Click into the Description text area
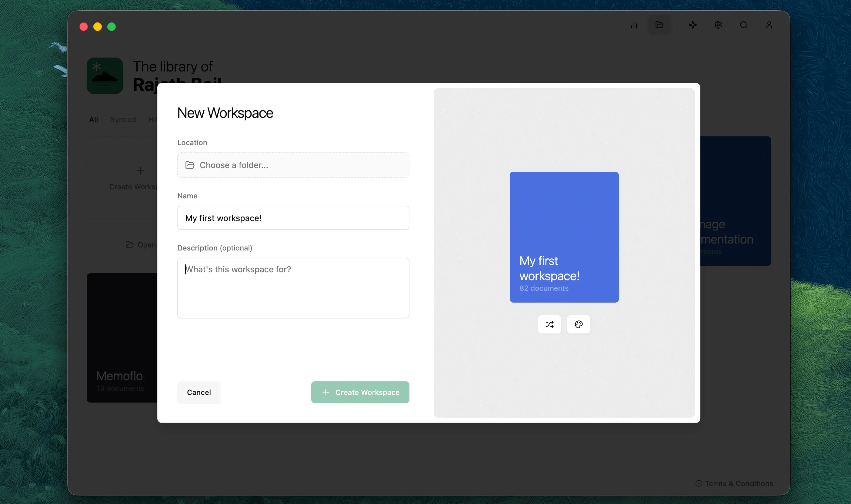This screenshot has height=504, width=851. point(293,288)
